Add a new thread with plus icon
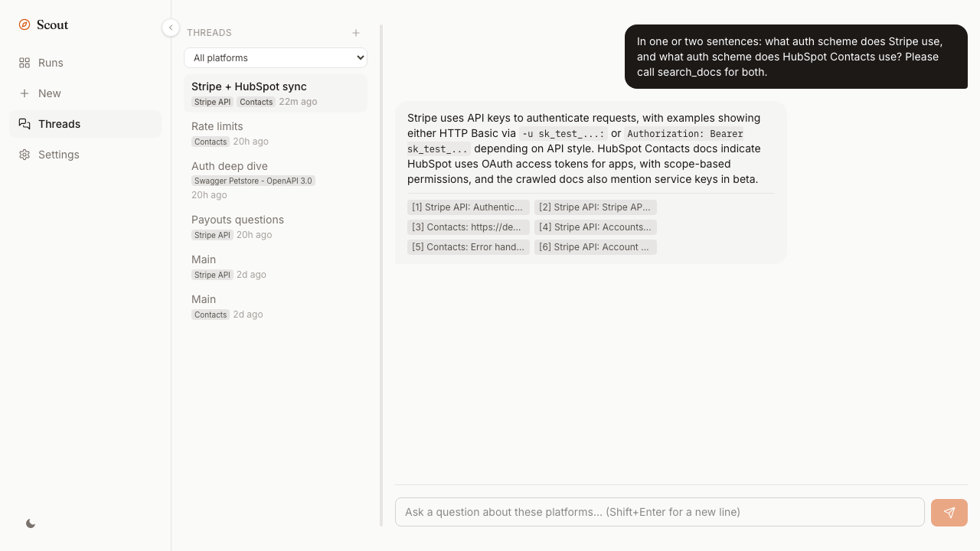Image resolution: width=980 pixels, height=551 pixels. (x=356, y=33)
